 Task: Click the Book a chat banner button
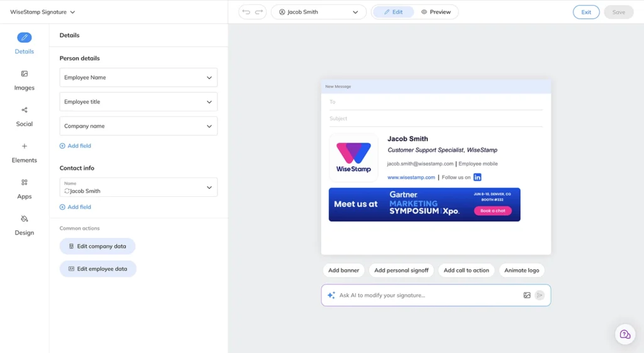[493, 211]
